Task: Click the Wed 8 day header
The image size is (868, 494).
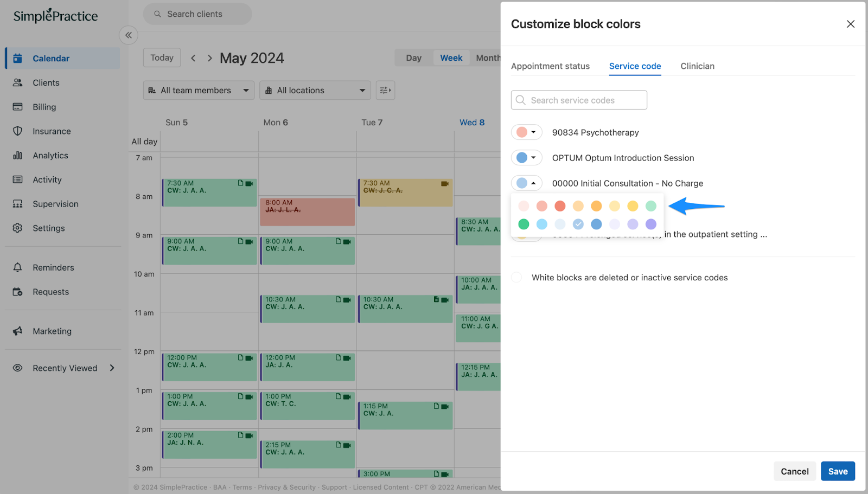Action: pyautogui.click(x=472, y=123)
